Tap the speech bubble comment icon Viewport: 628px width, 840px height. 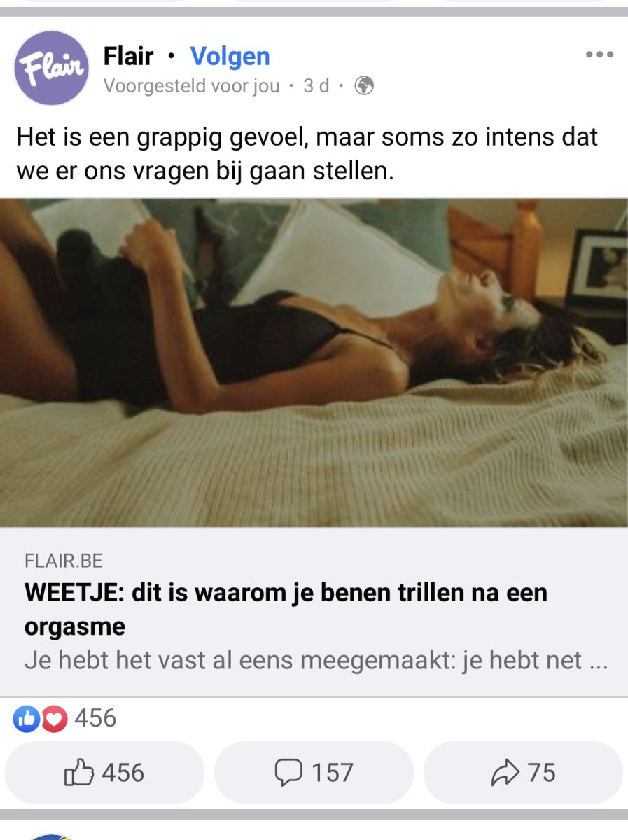point(288,773)
